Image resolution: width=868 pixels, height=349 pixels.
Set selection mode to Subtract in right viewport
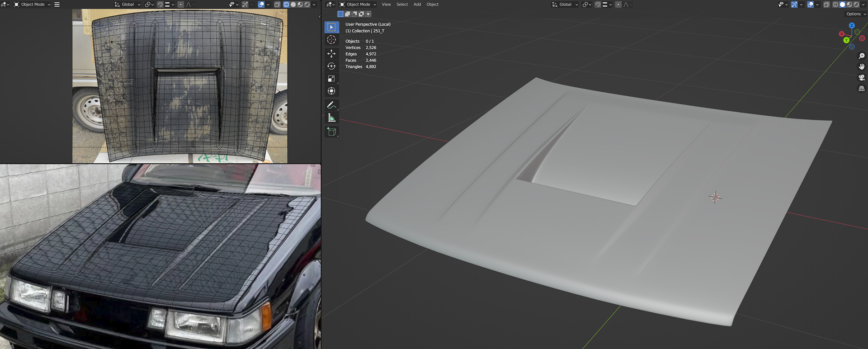pos(354,14)
